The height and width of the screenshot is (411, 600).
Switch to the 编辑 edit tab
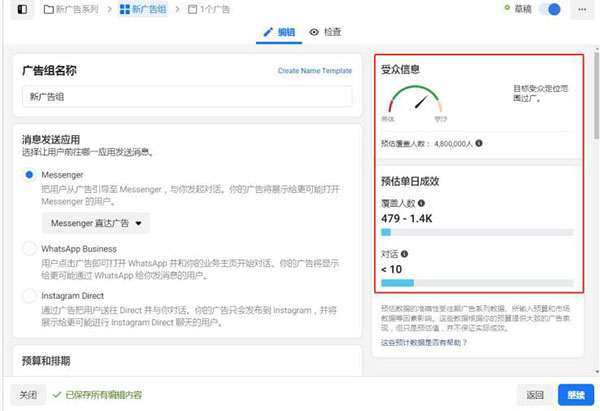point(279,33)
